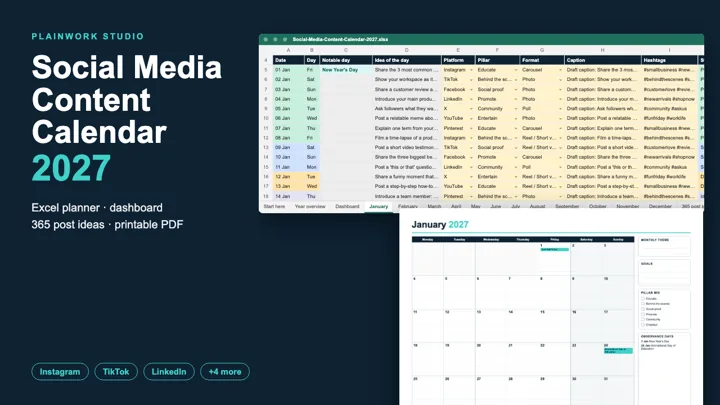This screenshot has width=720, height=405.
Task: Open Social proof pillar dropdown in 03 Jan row
Action: tap(516, 90)
